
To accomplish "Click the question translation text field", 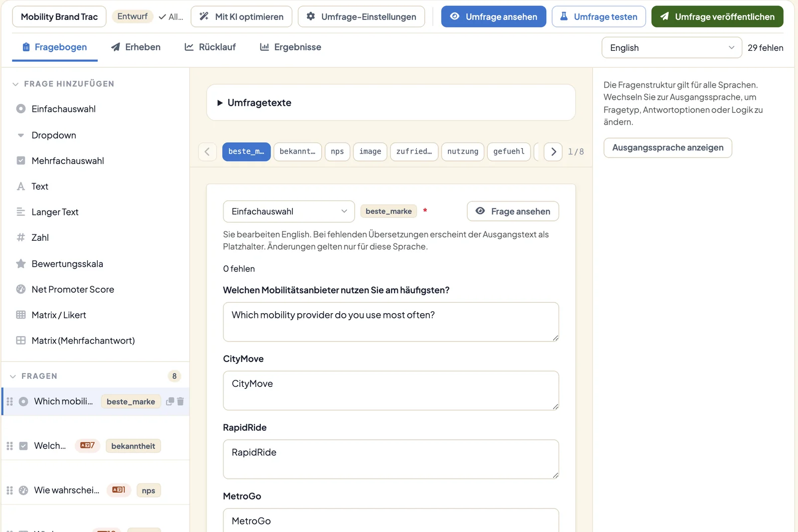I will [391, 322].
